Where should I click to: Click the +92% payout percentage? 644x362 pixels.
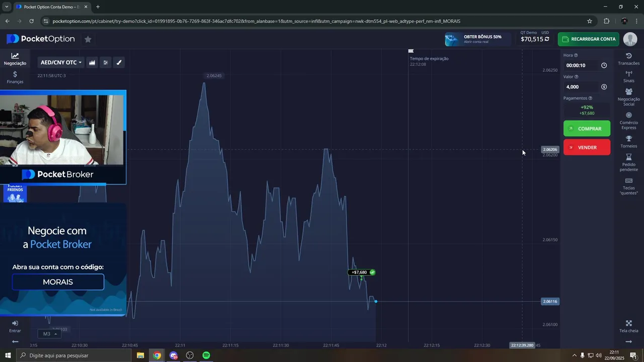587,107
